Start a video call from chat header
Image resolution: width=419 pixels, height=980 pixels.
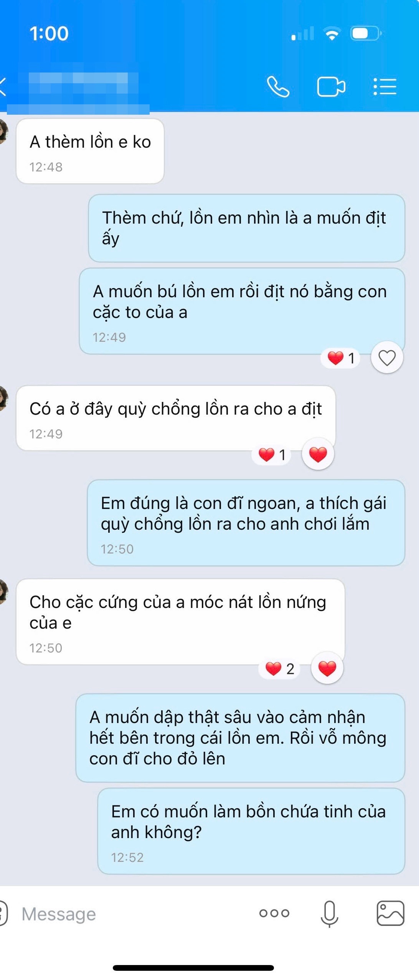pos(331,87)
